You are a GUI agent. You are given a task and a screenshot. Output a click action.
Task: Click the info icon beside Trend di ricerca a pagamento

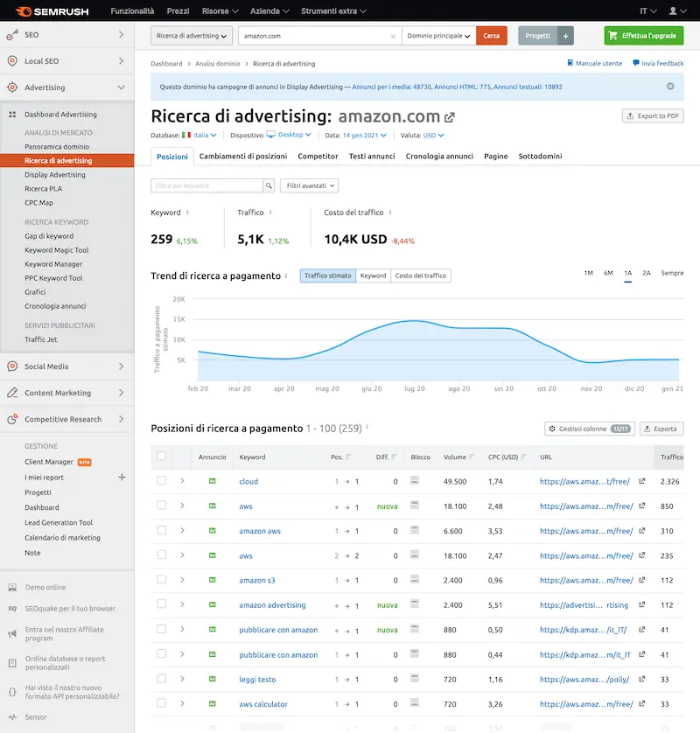[286, 276]
